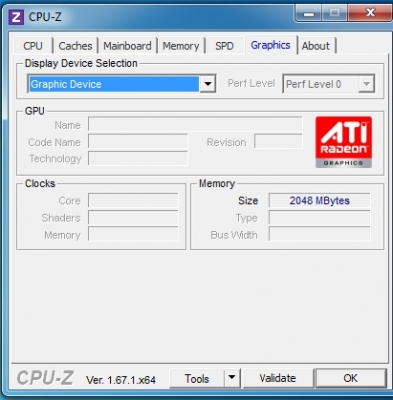This screenshot has height=400, width=393.
Task: Click the Core clock field
Action: tap(133, 201)
